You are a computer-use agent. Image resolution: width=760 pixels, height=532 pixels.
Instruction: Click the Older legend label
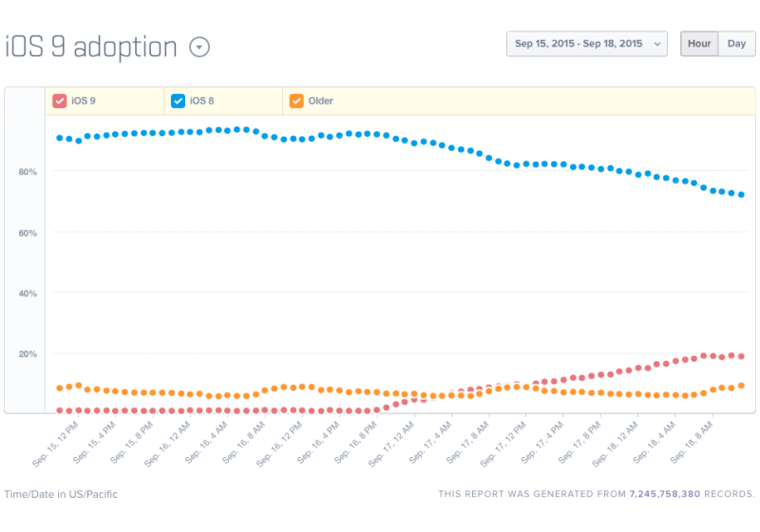click(x=321, y=101)
